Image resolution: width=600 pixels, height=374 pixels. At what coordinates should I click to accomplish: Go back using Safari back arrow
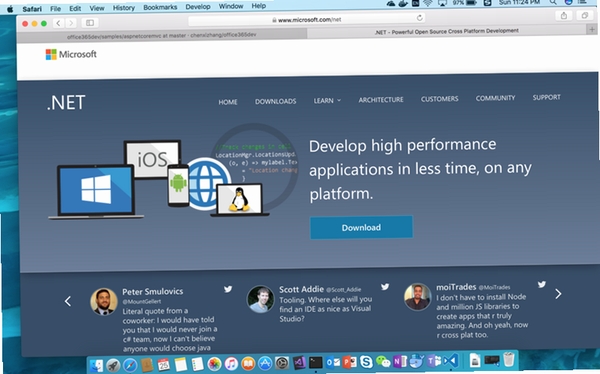(58, 23)
